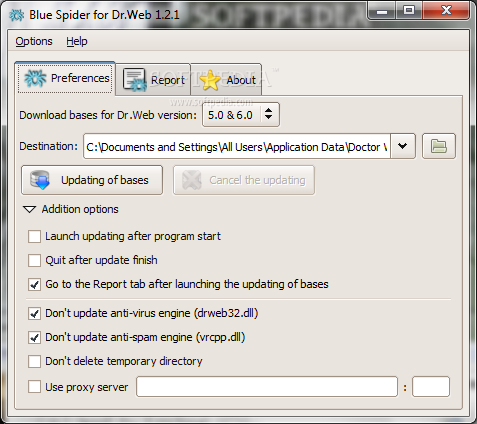Click the "Destination:" label
The image size is (477, 424).
(x=48, y=146)
